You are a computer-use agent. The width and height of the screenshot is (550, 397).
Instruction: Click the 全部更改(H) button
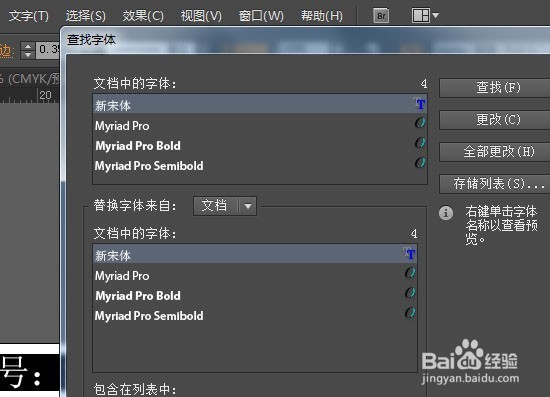tap(495, 152)
